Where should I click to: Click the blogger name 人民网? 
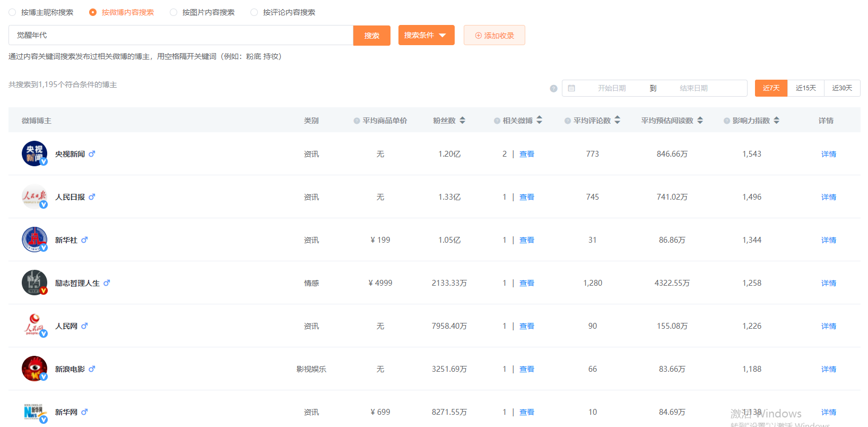click(66, 326)
